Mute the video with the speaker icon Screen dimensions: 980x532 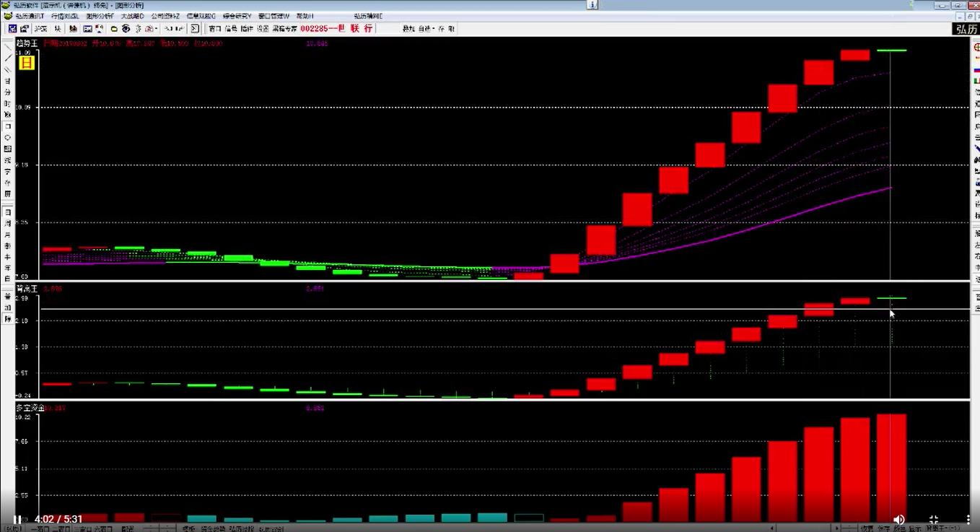coord(899,519)
